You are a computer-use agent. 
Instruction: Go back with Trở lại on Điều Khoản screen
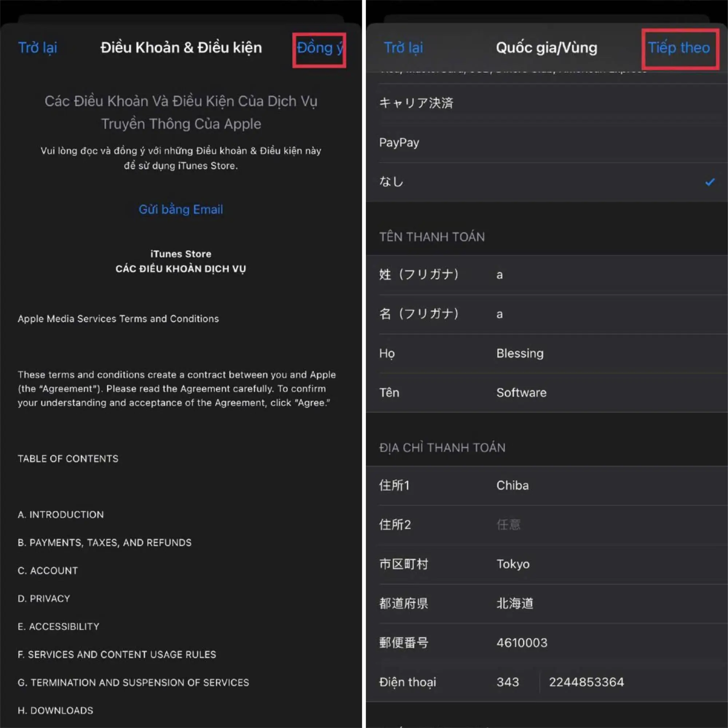tap(38, 48)
